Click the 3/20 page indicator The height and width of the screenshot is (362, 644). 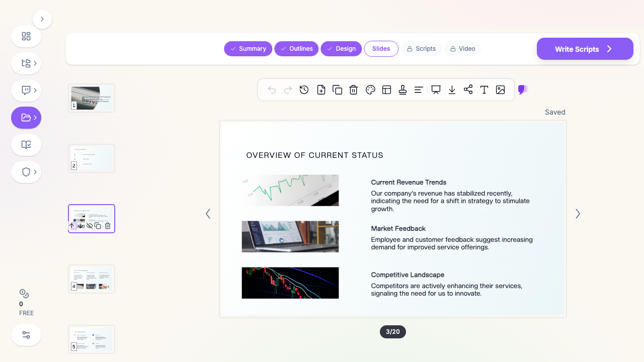393,332
